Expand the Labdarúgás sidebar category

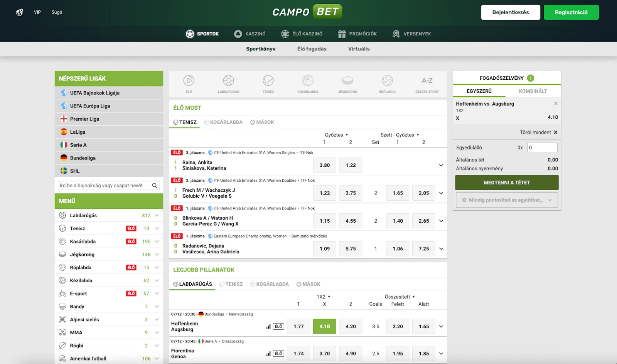coord(157,215)
